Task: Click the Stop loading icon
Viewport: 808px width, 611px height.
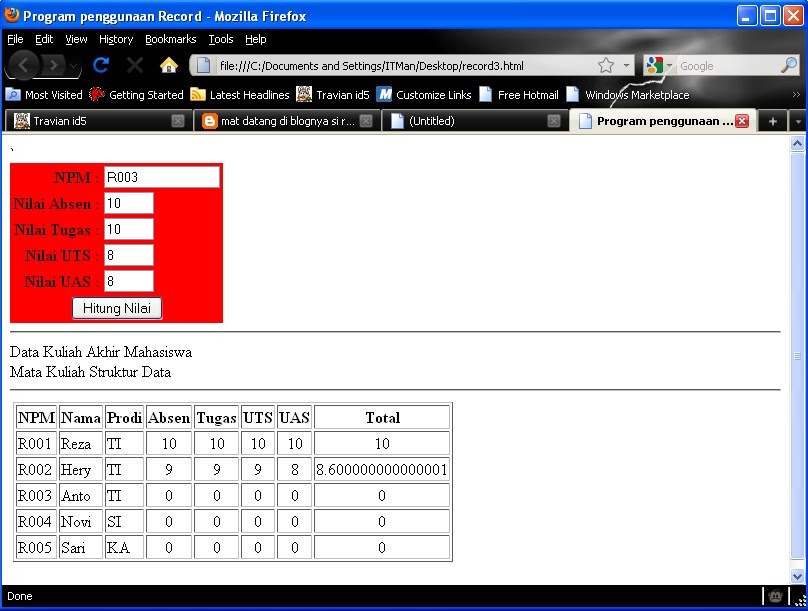Action: 135,64
